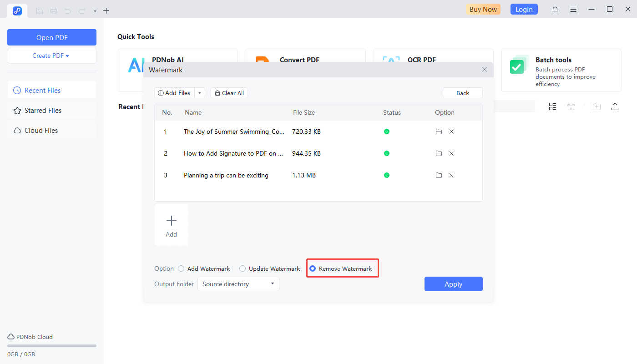Open the Source directory output folder dropdown
Image resolution: width=637 pixels, height=364 pixels.
tap(238, 284)
